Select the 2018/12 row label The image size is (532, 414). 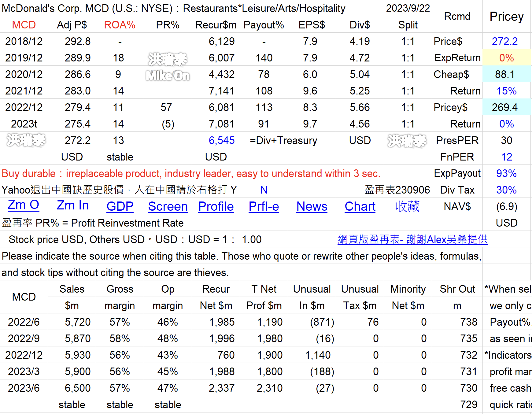[24, 41]
